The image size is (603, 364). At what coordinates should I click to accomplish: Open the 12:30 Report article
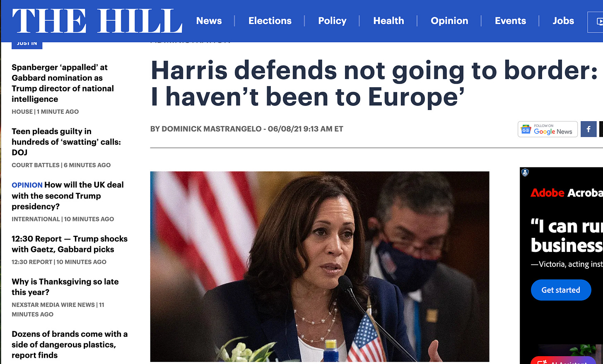tap(70, 244)
